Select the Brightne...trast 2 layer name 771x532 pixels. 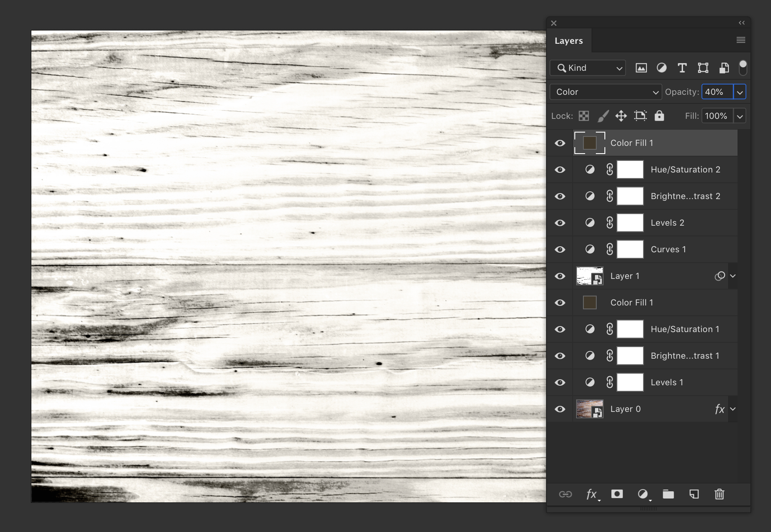click(686, 196)
